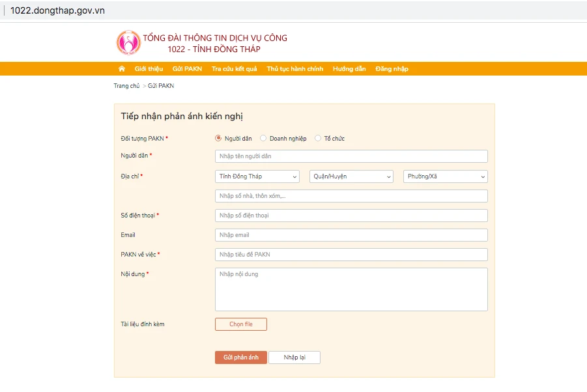
Task: Click the Nhập lại reset button
Action: coord(294,357)
